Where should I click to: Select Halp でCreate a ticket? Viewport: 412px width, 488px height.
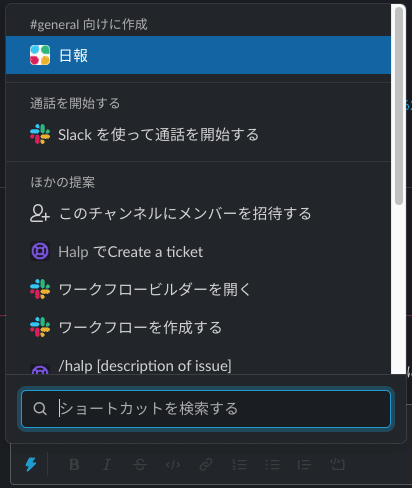tap(198, 251)
